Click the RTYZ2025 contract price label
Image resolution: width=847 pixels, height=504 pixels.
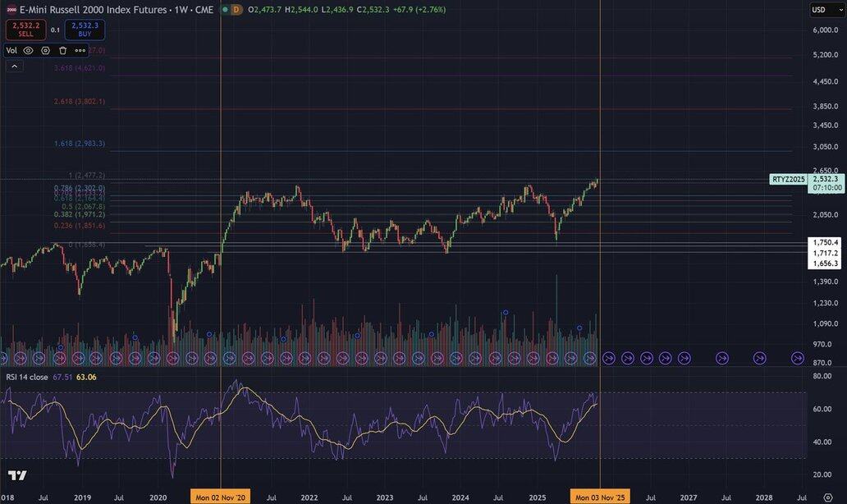coord(789,179)
